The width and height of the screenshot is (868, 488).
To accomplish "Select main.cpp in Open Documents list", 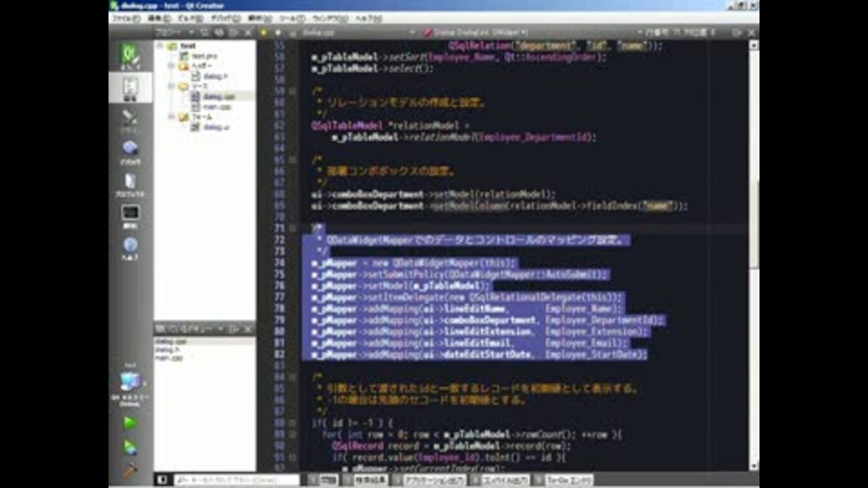I will [168, 358].
